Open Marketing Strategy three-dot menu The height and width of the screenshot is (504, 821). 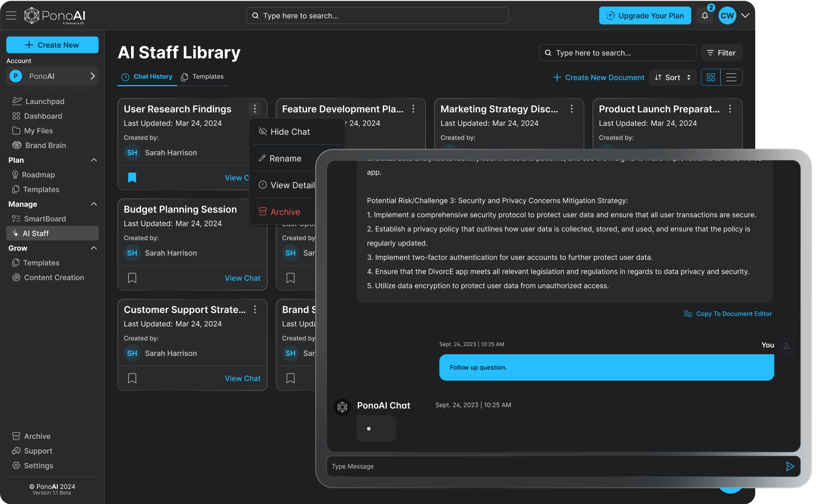[572, 109]
